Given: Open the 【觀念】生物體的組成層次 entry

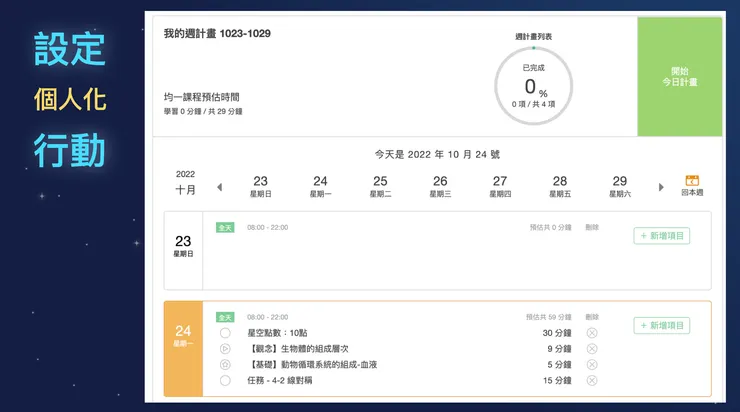Looking at the screenshot, I should (x=298, y=349).
